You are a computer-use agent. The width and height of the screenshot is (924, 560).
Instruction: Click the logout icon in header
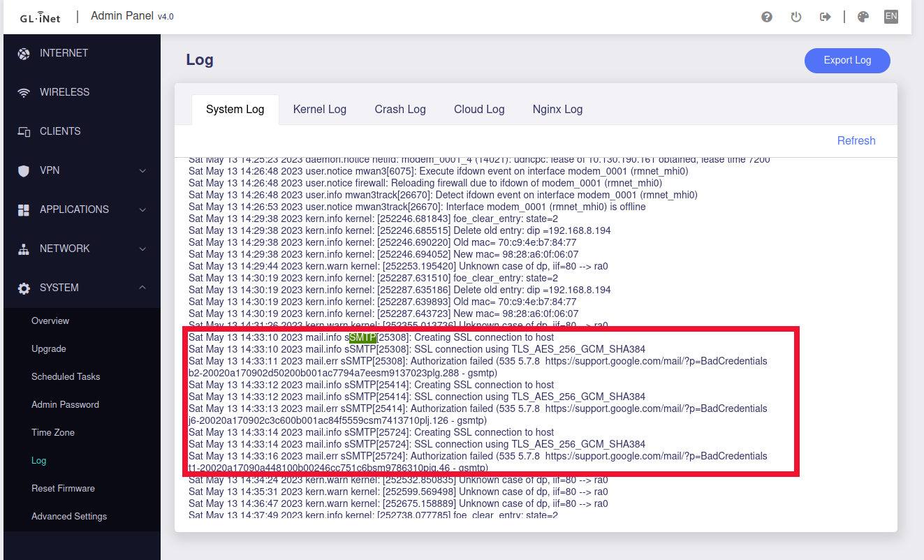pyautogui.click(x=825, y=17)
